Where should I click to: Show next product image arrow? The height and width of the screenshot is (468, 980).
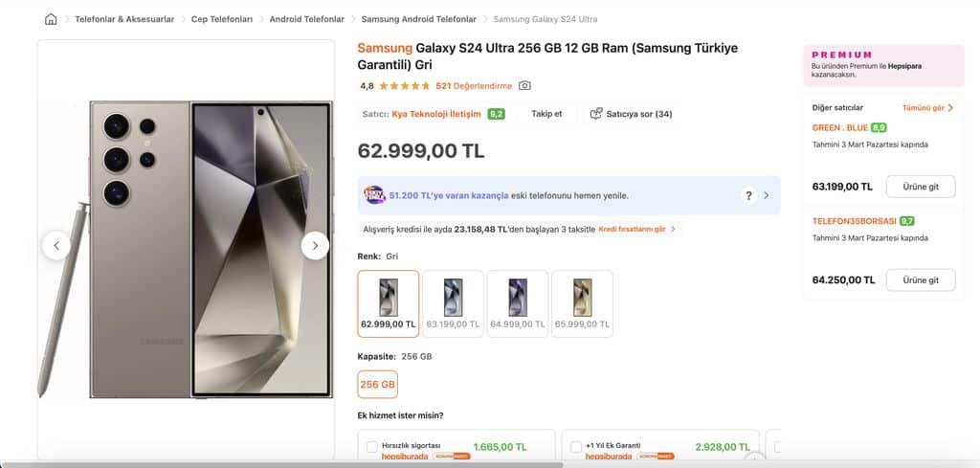tap(315, 246)
